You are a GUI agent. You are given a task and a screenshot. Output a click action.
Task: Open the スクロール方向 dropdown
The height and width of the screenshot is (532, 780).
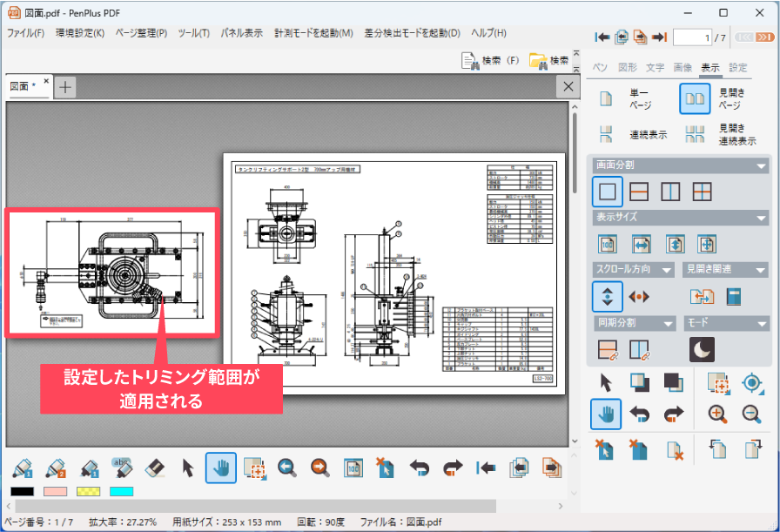(x=666, y=270)
